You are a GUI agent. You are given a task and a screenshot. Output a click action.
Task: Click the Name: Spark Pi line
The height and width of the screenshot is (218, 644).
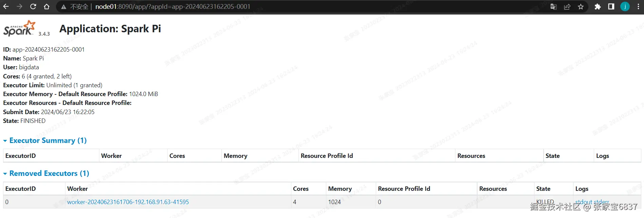click(23, 58)
